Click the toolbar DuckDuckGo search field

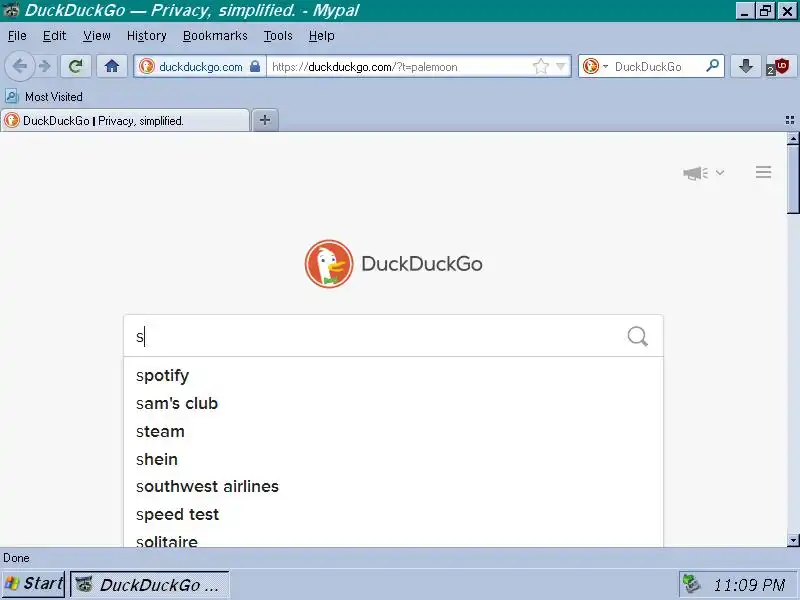[656, 66]
